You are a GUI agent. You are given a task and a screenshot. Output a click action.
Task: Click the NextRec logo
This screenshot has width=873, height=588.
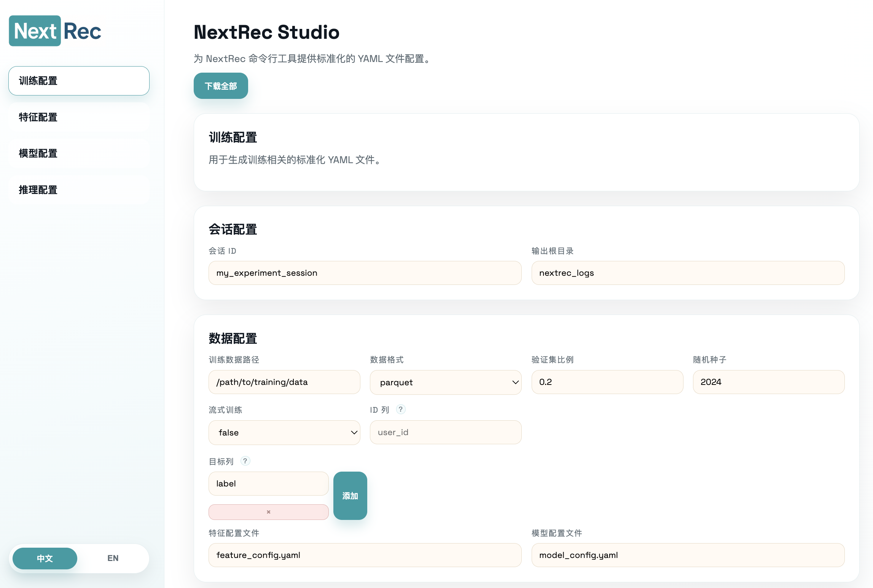coord(56,31)
